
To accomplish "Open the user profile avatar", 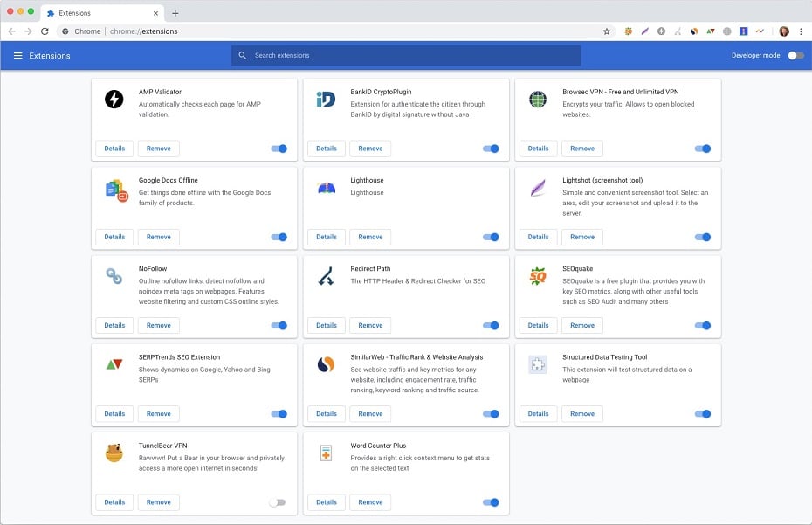I will (x=784, y=31).
